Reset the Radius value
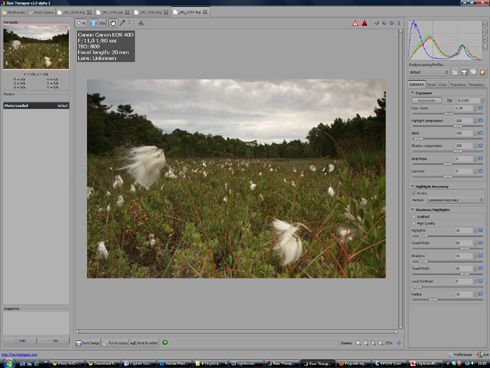 480,294
